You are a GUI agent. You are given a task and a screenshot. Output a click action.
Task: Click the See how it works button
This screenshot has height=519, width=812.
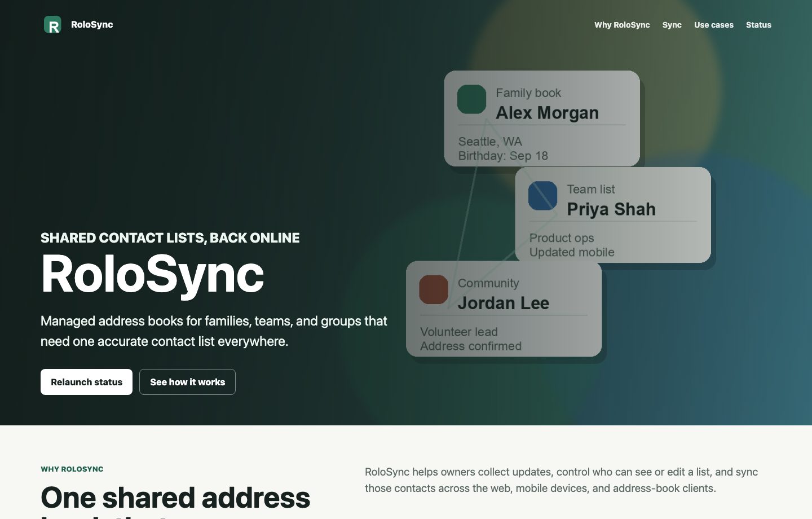coord(187,382)
